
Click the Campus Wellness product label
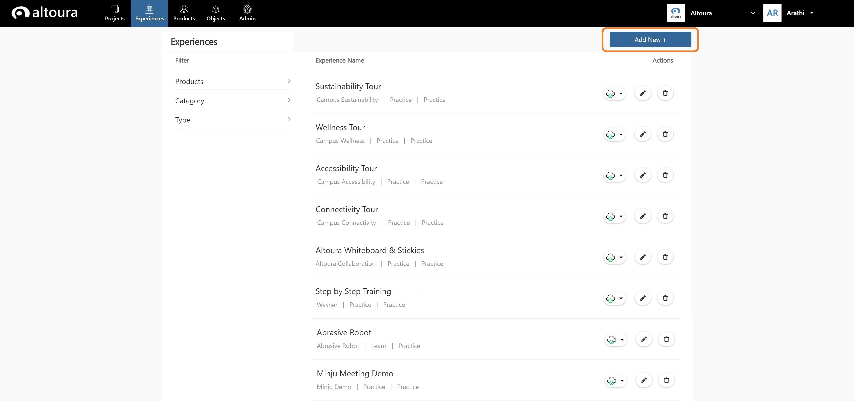[x=340, y=141]
